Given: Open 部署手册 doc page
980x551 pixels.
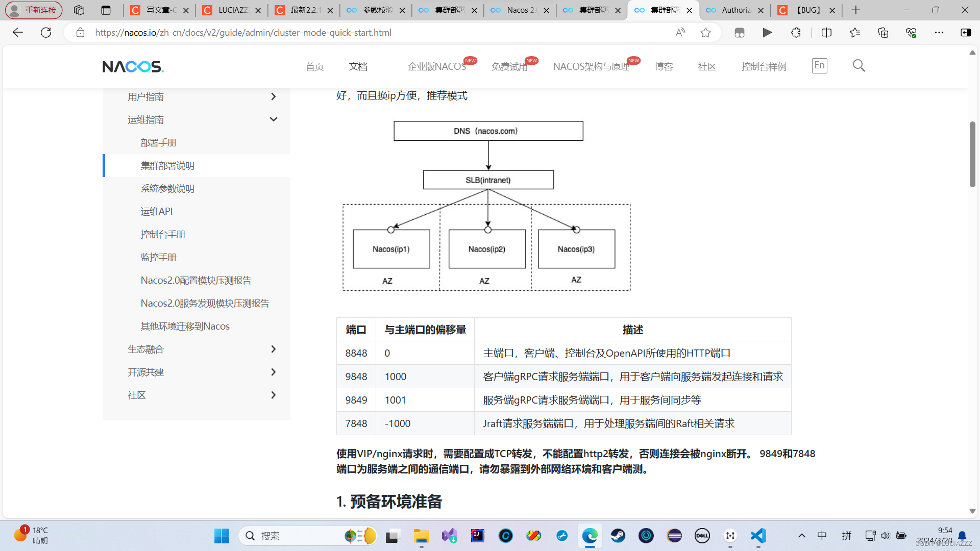Looking at the screenshot, I should pos(158,142).
